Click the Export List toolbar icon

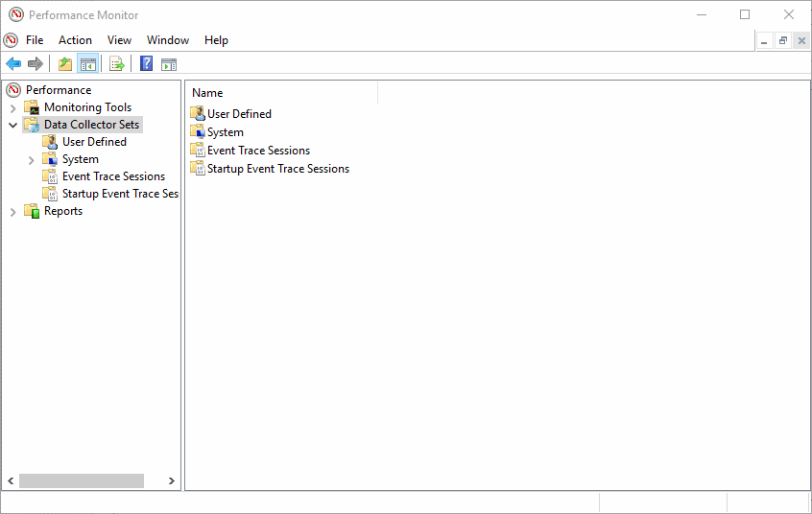[x=116, y=64]
